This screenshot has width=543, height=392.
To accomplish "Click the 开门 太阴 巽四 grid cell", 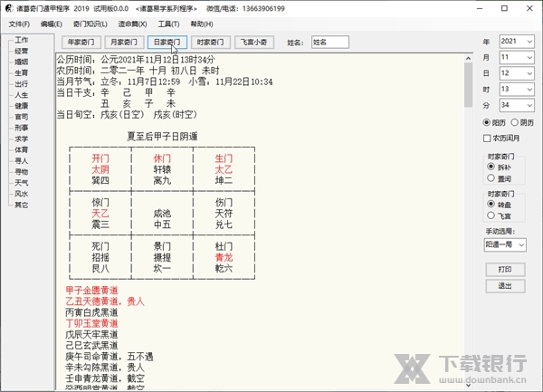I will [x=100, y=169].
